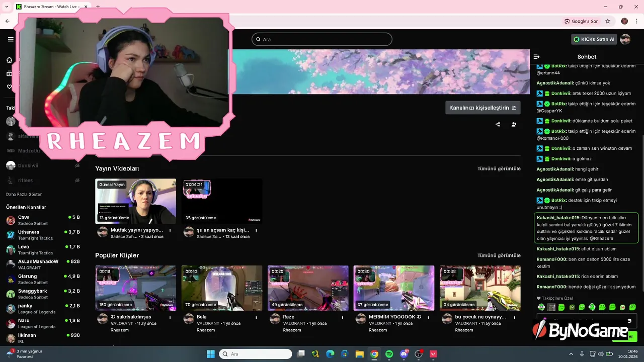Click AgnostikAdanali username in hangi şehir message
This screenshot has width=644, height=362.
(555, 169)
